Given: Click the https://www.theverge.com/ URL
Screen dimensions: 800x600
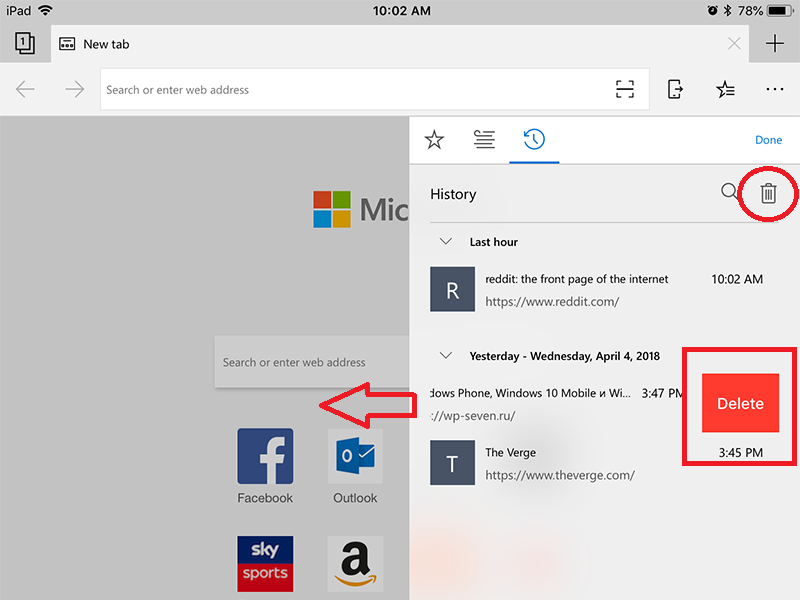Looking at the screenshot, I should tap(560, 475).
